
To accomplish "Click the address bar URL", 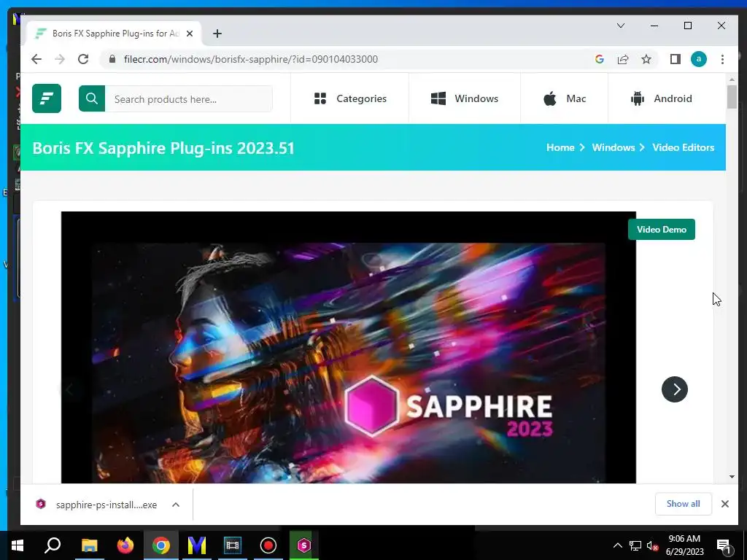I will [x=251, y=59].
